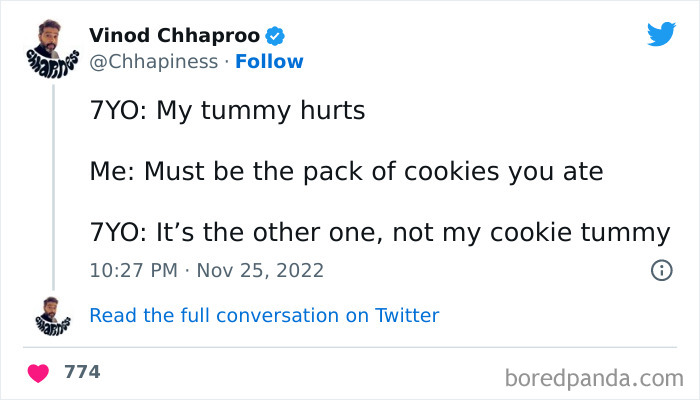Click the blue verified checkmark badge
Viewport: 700px width, 400px height.
(275, 36)
